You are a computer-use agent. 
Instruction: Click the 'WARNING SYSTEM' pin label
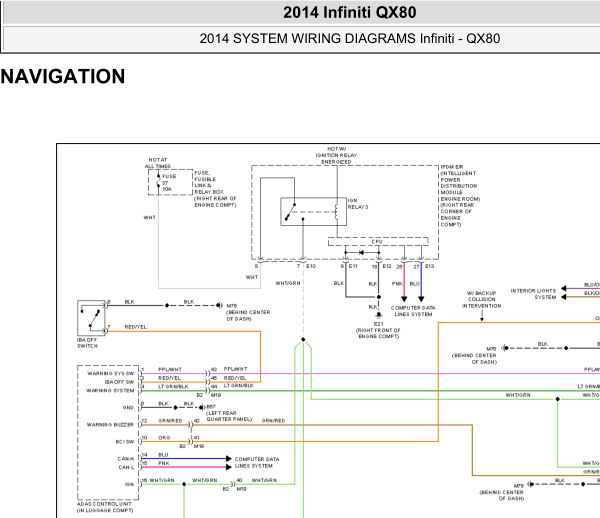tap(110, 391)
